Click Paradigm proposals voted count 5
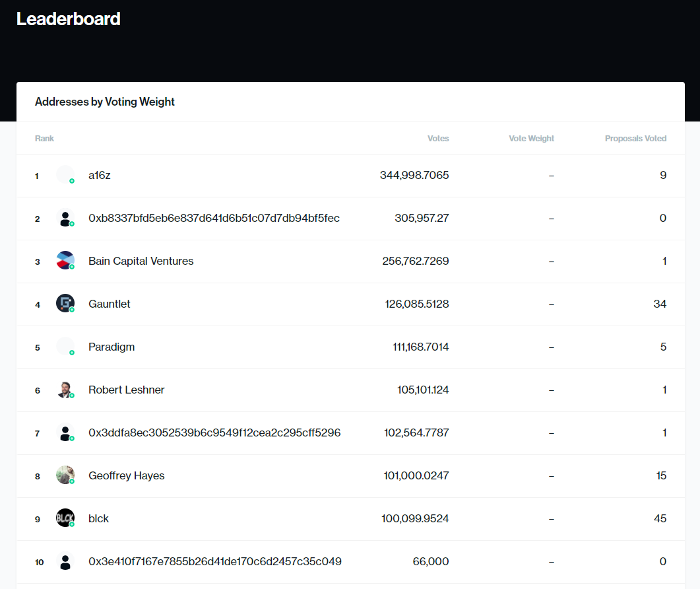Image resolution: width=700 pixels, height=589 pixels. click(x=664, y=347)
